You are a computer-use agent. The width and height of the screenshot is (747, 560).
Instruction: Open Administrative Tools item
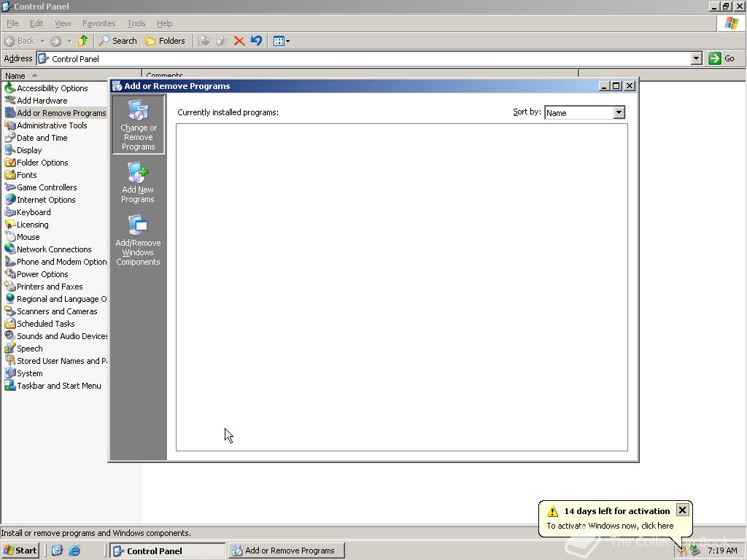[46, 125]
